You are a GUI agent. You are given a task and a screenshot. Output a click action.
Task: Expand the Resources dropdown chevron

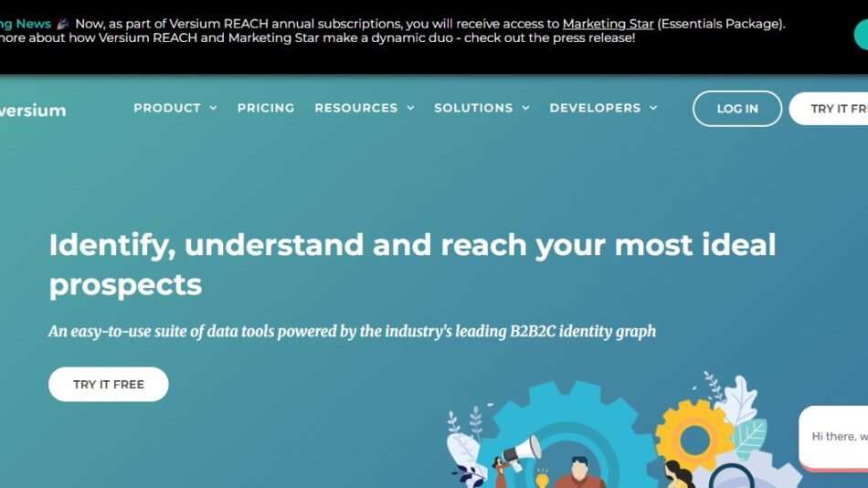tap(410, 108)
